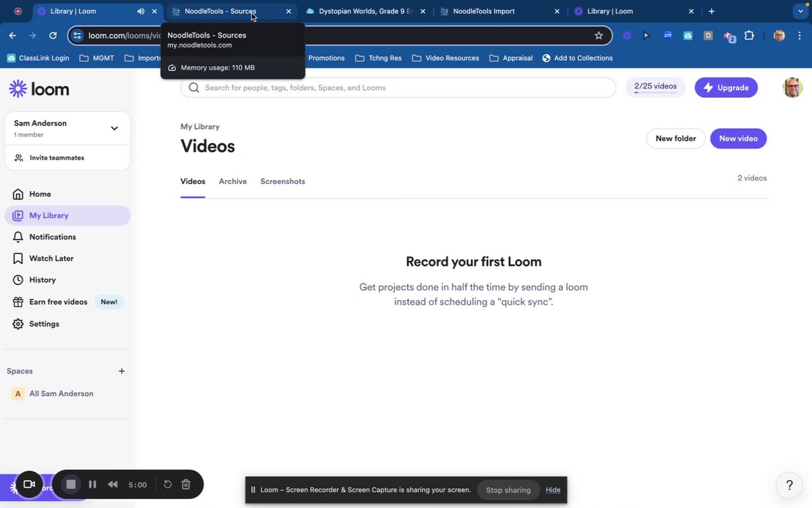Expand the tab search dropdown arrow
The height and width of the screenshot is (508, 812).
point(800,11)
